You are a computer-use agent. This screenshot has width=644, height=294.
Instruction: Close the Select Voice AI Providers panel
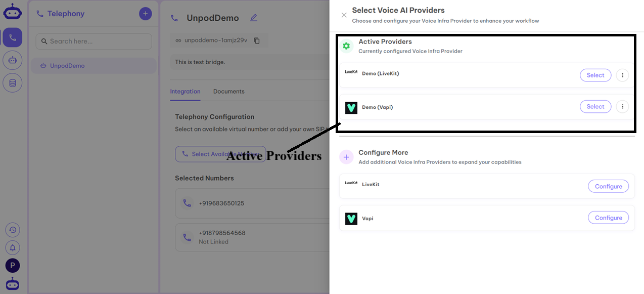344,15
